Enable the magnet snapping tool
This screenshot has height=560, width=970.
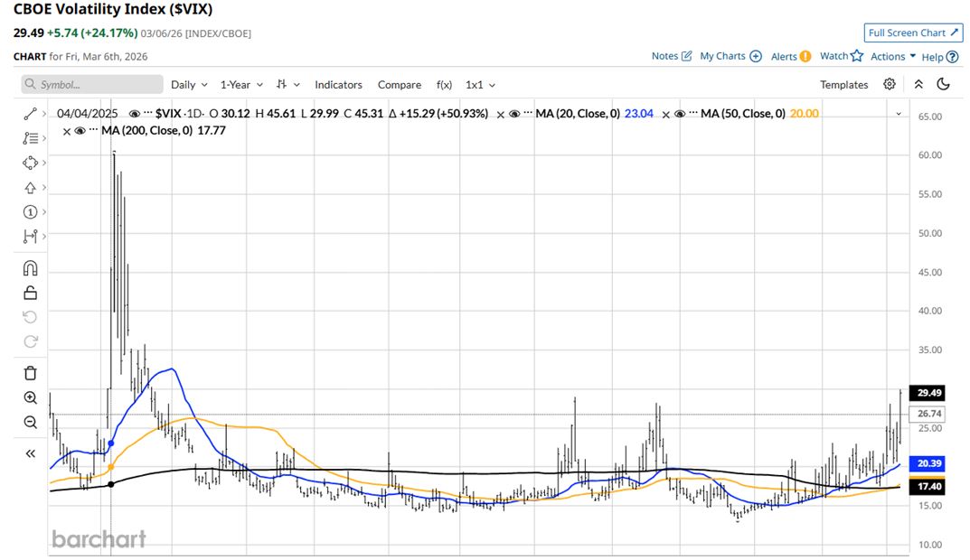coord(30,268)
